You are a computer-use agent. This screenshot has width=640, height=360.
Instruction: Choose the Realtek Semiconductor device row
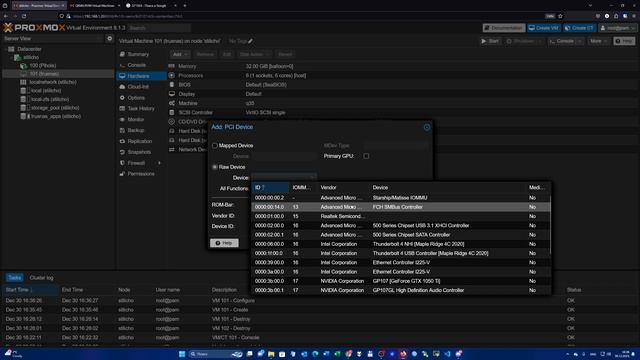401,216
